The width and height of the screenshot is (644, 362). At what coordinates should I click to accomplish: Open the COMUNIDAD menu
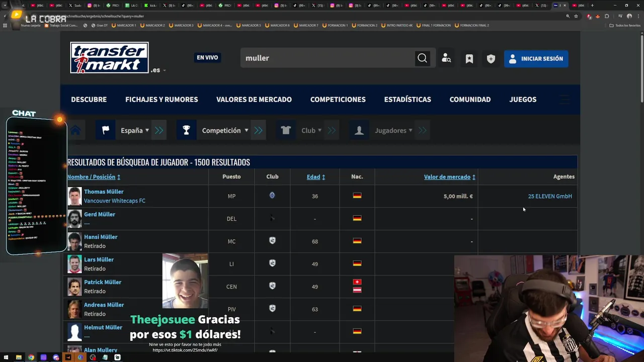pyautogui.click(x=470, y=100)
